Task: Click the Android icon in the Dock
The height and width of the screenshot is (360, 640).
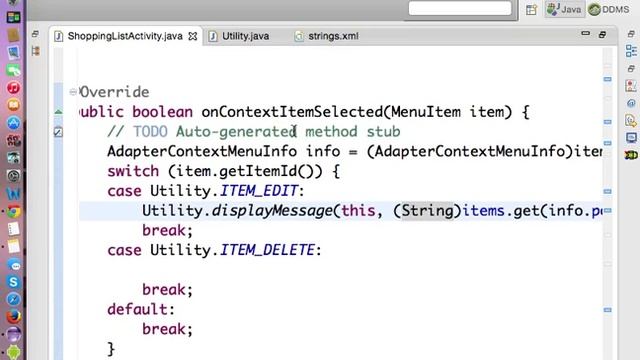Action: (13, 352)
